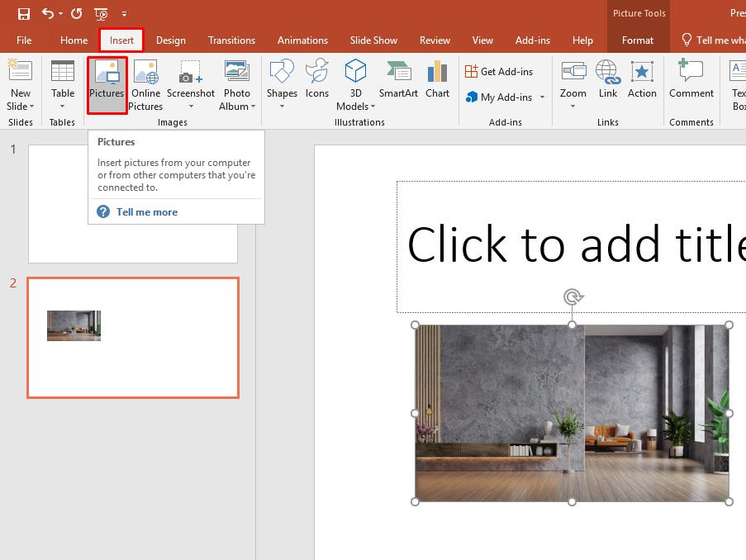The image size is (746, 560).
Task: Select slide 2 thumbnail
Action: [x=132, y=337]
